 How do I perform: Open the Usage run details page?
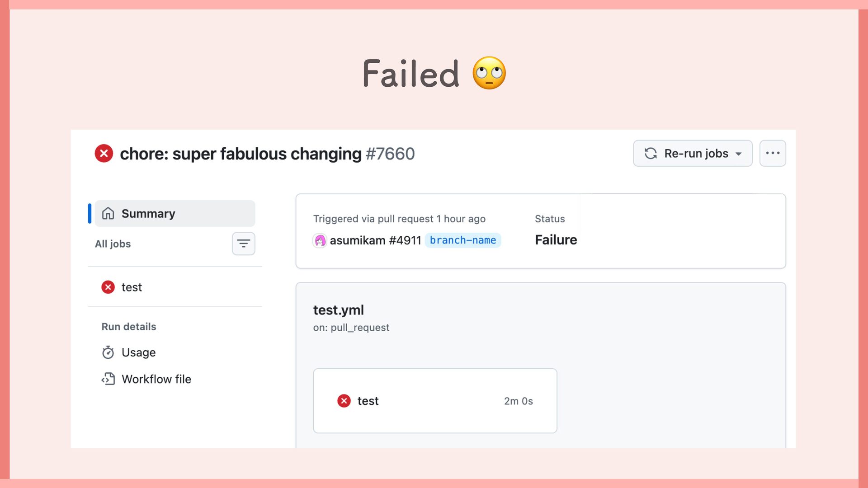click(x=138, y=352)
